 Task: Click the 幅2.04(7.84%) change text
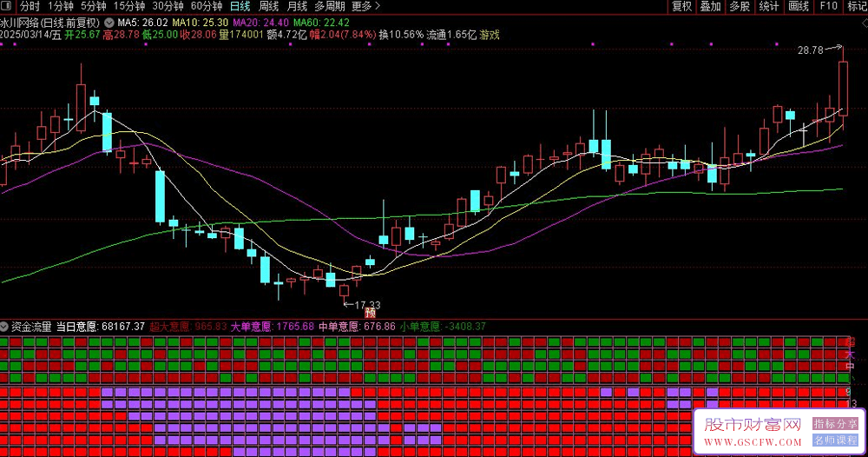(x=343, y=35)
